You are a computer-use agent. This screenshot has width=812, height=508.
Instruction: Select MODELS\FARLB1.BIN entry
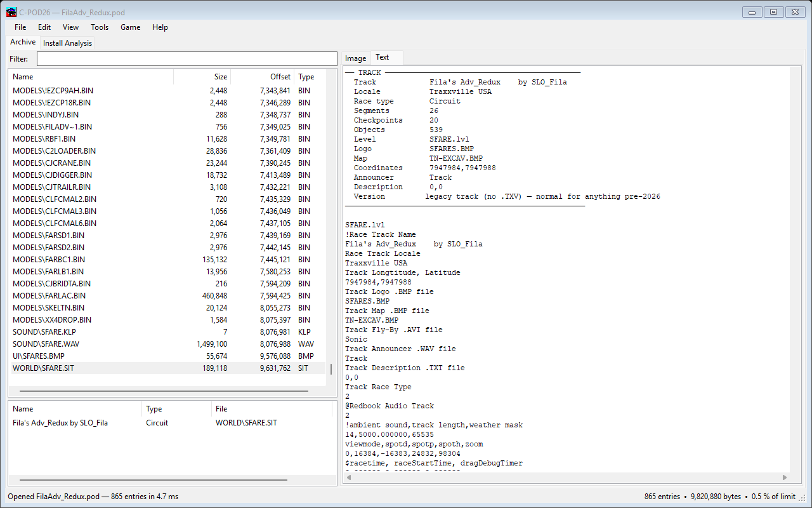(167, 272)
